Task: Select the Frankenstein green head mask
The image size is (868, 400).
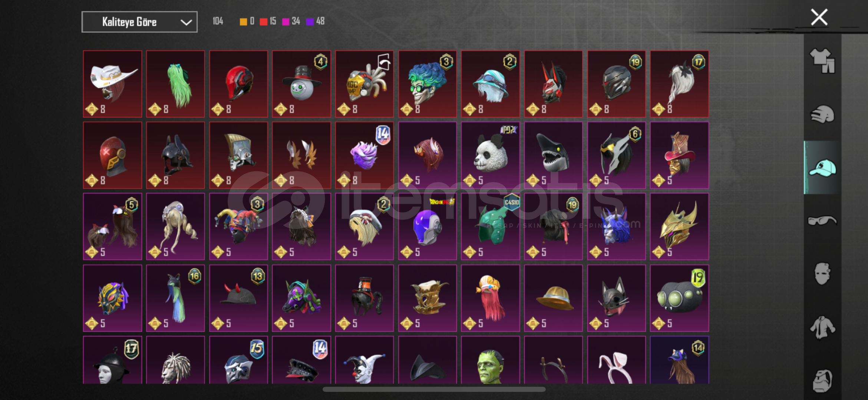Action: click(x=490, y=360)
